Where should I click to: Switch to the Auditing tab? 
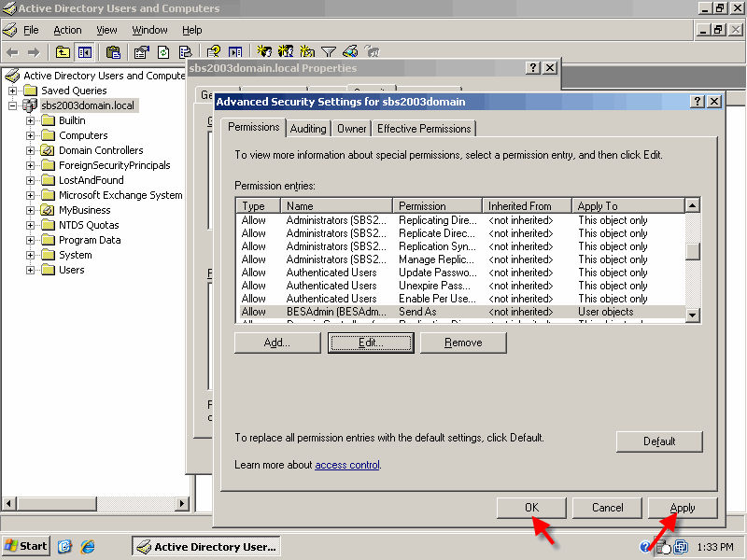pyautogui.click(x=308, y=129)
